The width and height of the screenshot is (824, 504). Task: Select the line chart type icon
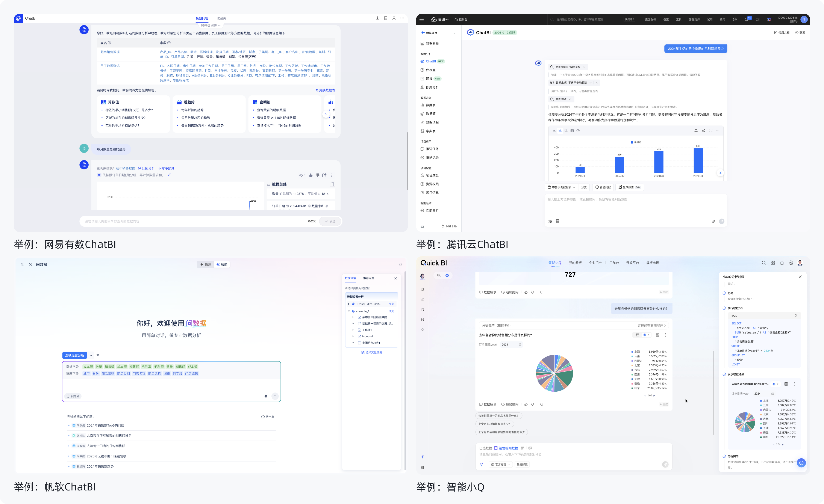pos(554,130)
